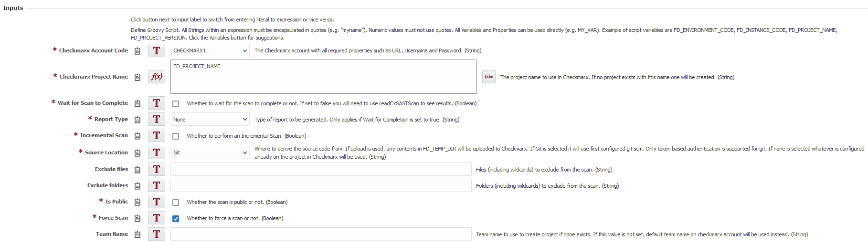Tick the Is Public checkbox
Image resolution: width=868 pixels, height=243 pixels.
pyautogui.click(x=176, y=202)
